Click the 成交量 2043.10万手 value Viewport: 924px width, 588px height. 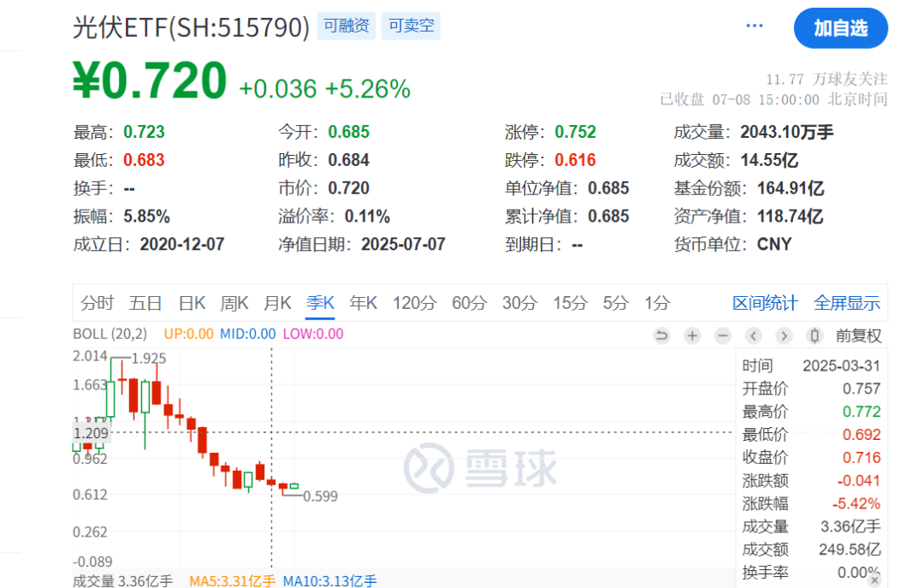tap(787, 132)
